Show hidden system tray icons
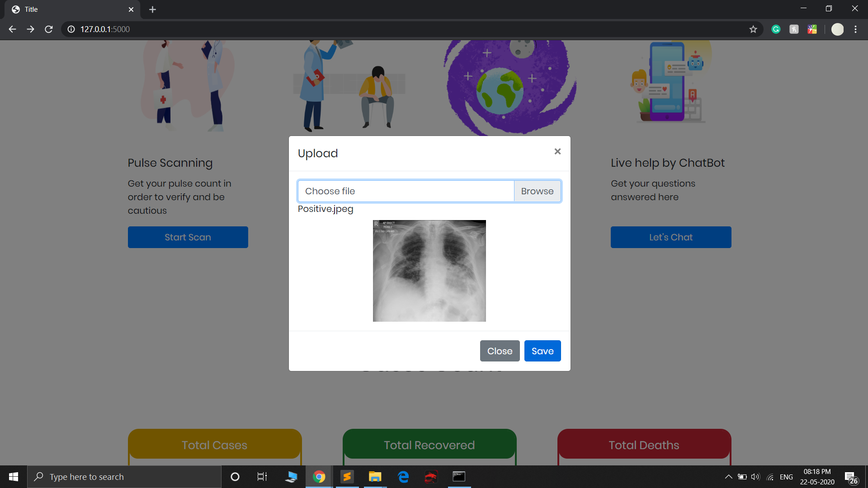 click(728, 477)
